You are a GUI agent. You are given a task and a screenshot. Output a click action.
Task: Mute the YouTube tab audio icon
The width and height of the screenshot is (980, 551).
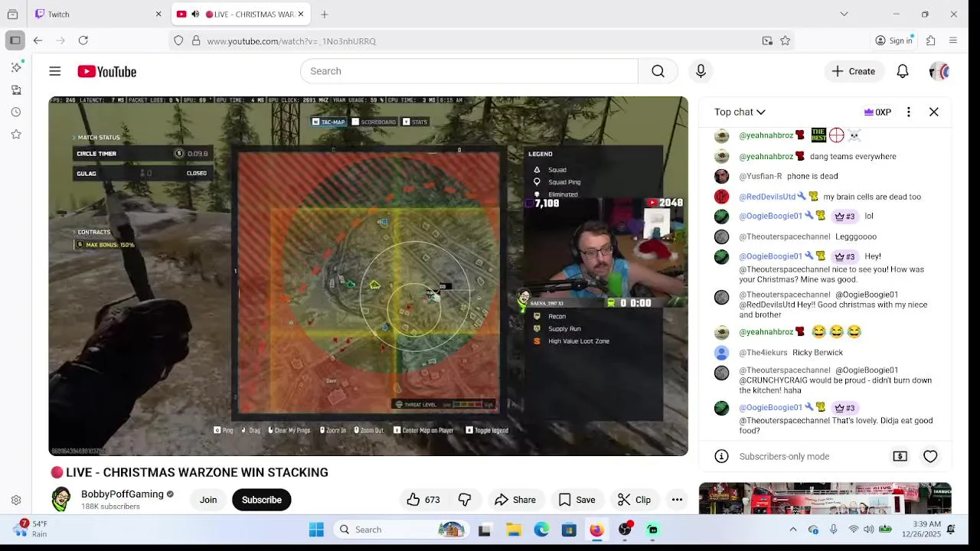195,14
